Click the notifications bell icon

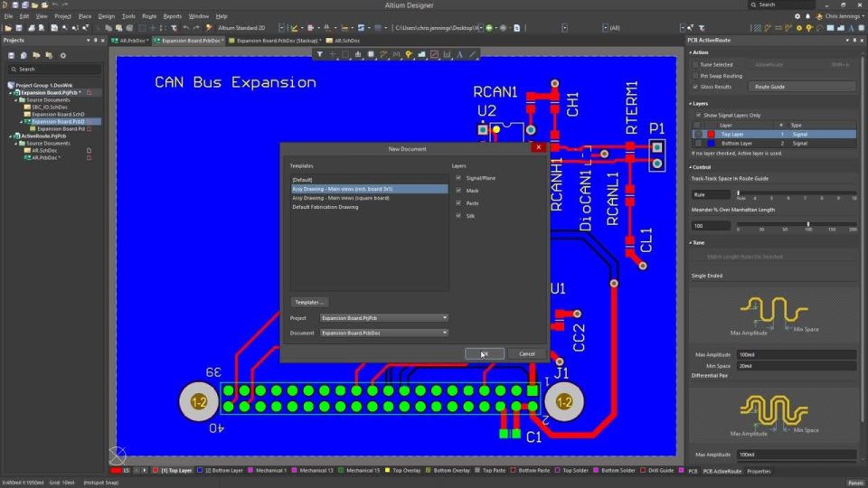(x=807, y=16)
